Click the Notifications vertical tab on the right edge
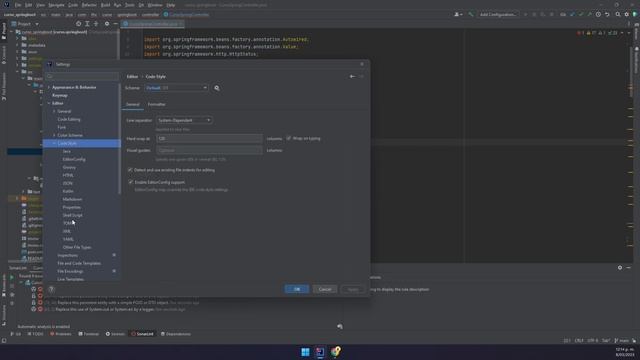640x360 pixels. (x=636, y=60)
